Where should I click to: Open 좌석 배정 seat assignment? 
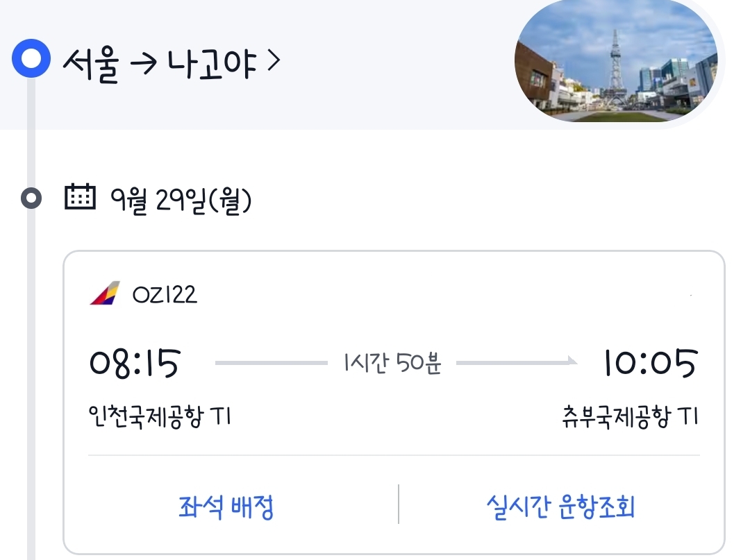pyautogui.click(x=226, y=507)
